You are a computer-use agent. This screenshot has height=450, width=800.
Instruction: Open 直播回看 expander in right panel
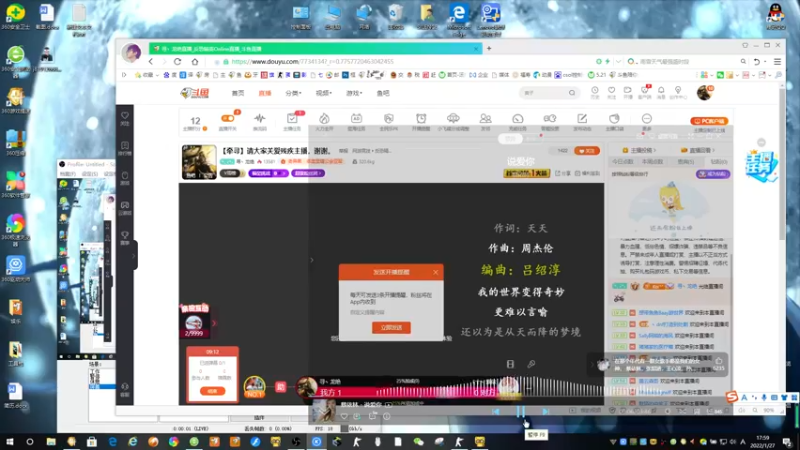698,151
